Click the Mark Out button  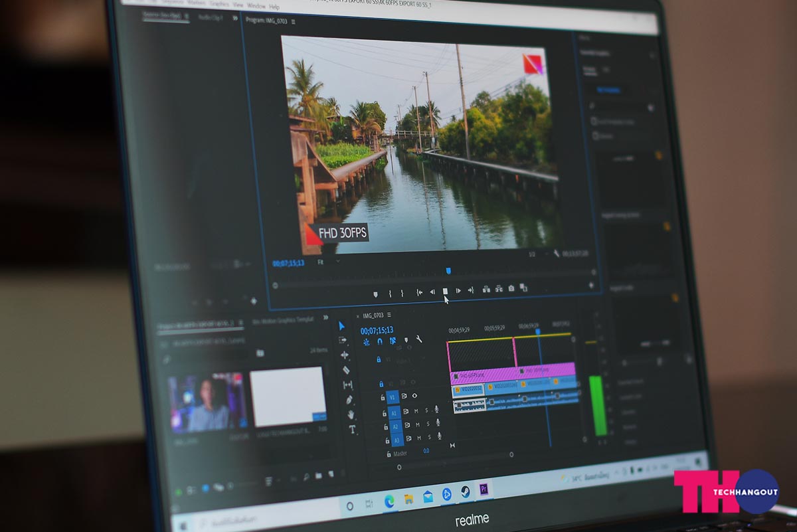(x=402, y=292)
